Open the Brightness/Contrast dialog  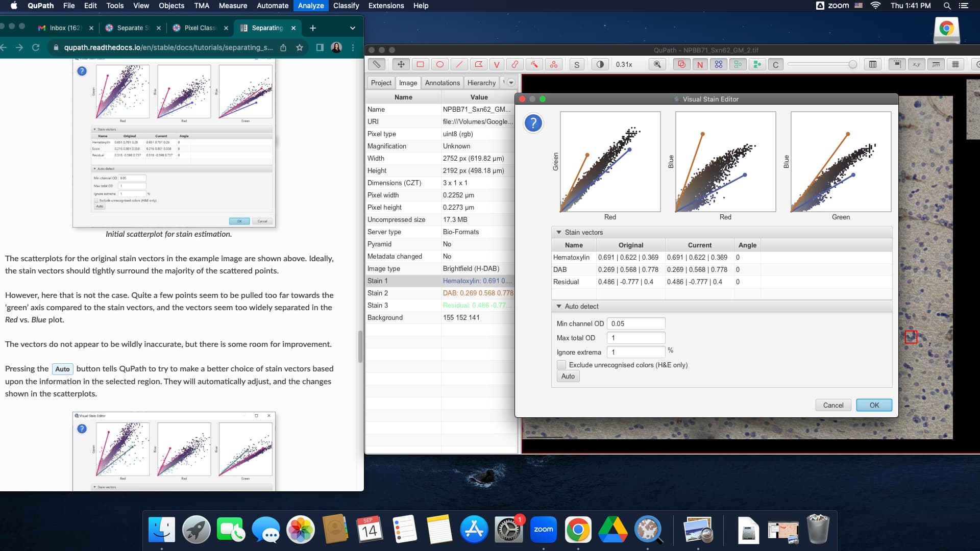(x=600, y=64)
